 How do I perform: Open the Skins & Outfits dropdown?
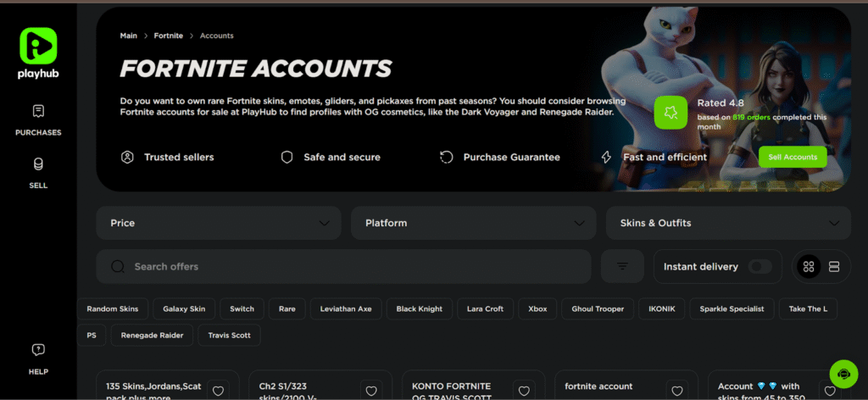[728, 223]
